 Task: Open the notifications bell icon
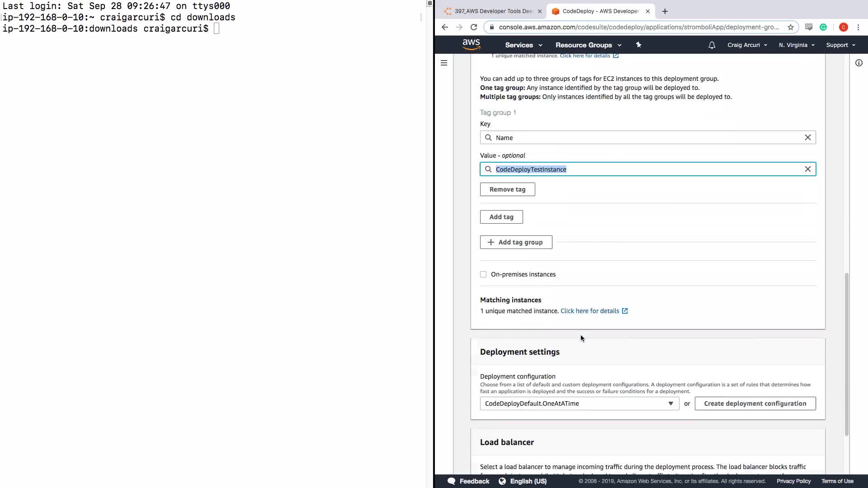712,45
